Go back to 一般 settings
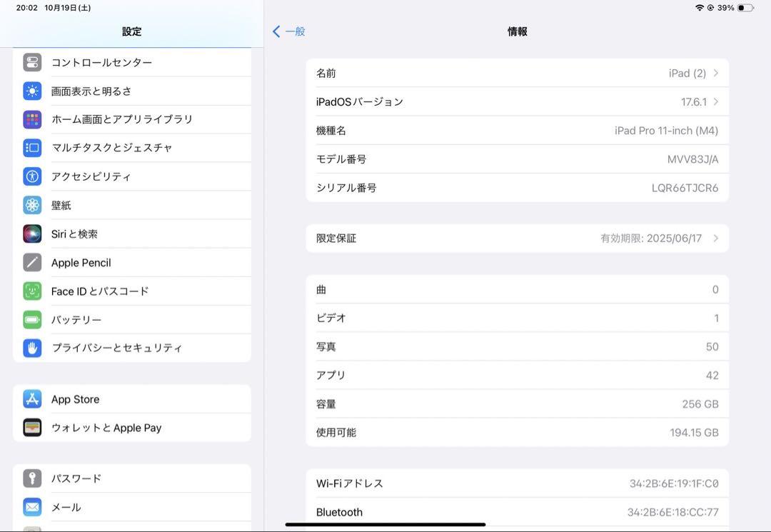The image size is (771, 532). pyautogui.click(x=289, y=31)
